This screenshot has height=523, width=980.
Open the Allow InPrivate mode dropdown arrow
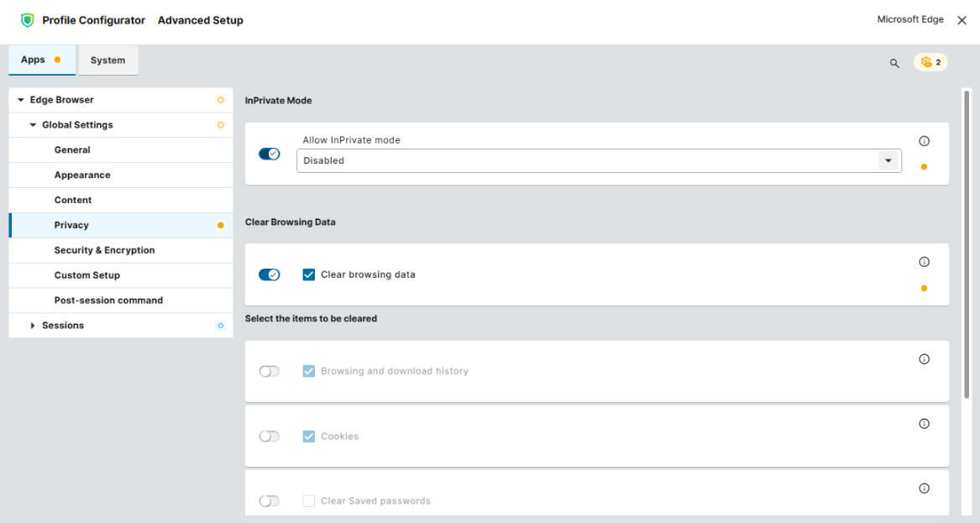(888, 160)
